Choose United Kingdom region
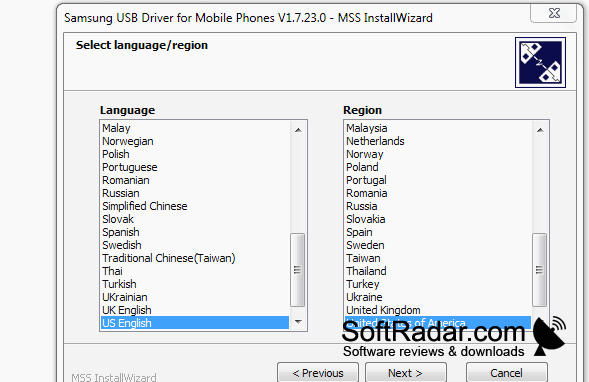Screen dimensions: 589x382 (438, 310)
